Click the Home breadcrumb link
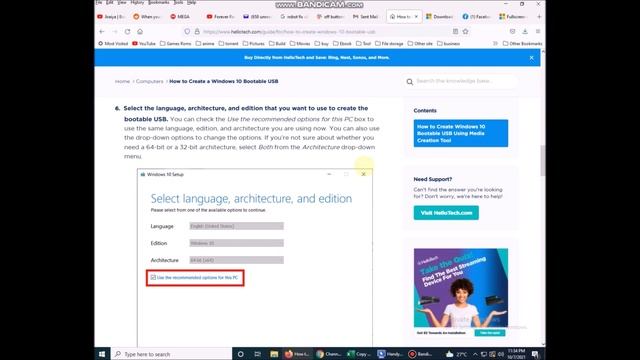The height and width of the screenshot is (360, 640). 122,81
